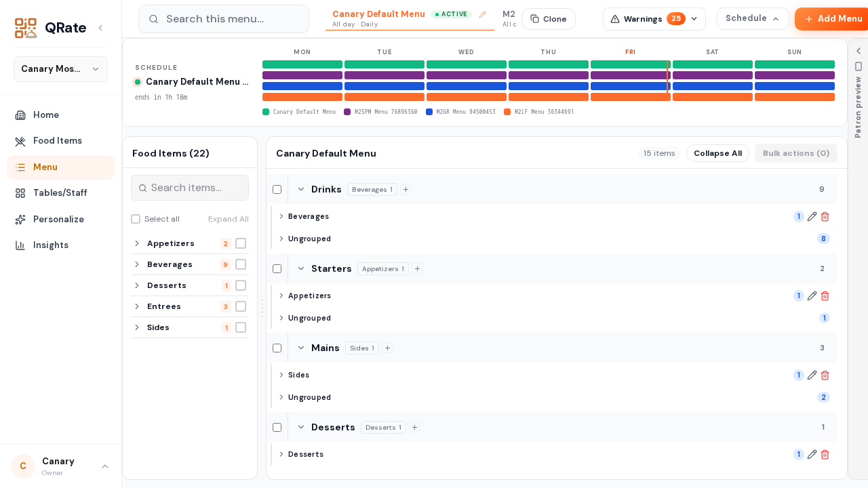This screenshot has width=868, height=488.
Task: Collapse the sidebar with the arrow icon
Action: (100, 28)
